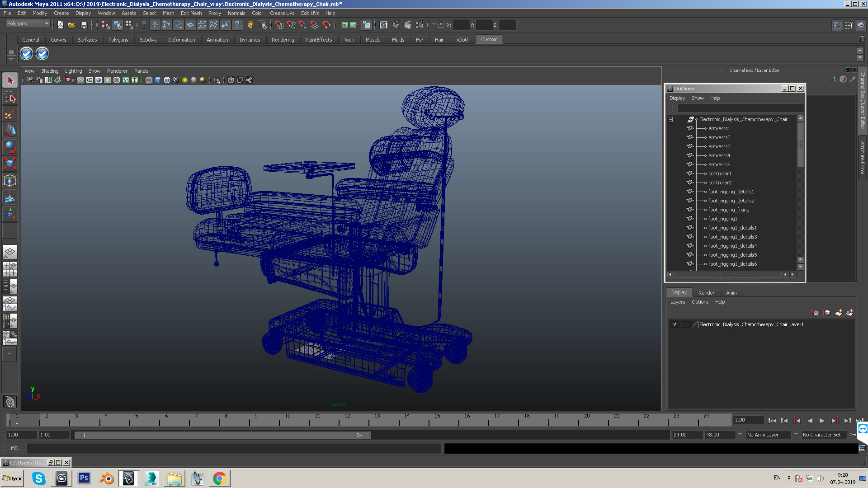Viewport: 868px width, 488px height.
Task: Open the Edit Mesh menu
Action: tap(191, 13)
